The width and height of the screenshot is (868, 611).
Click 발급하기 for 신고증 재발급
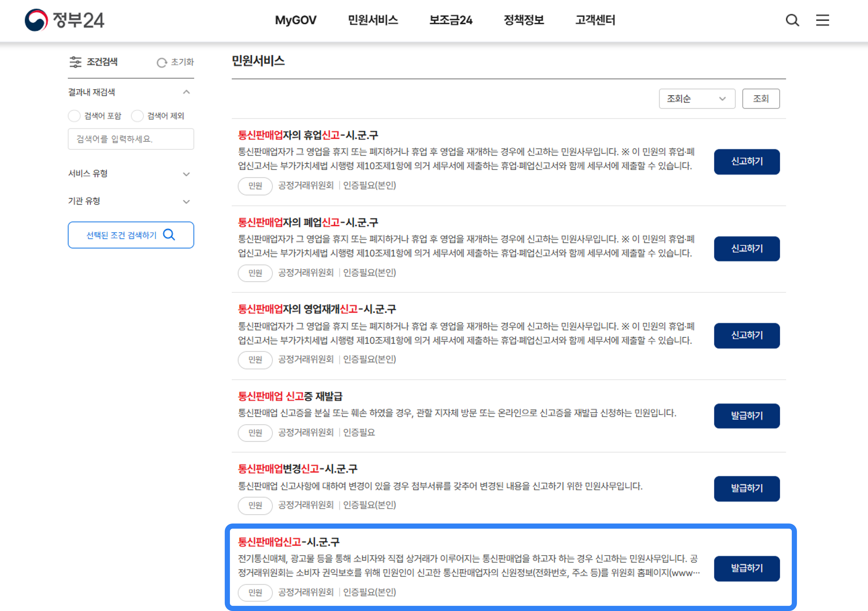(x=747, y=416)
